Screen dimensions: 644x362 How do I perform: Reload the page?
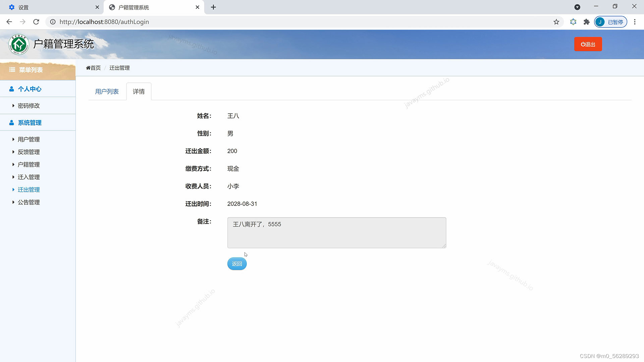tap(36, 22)
